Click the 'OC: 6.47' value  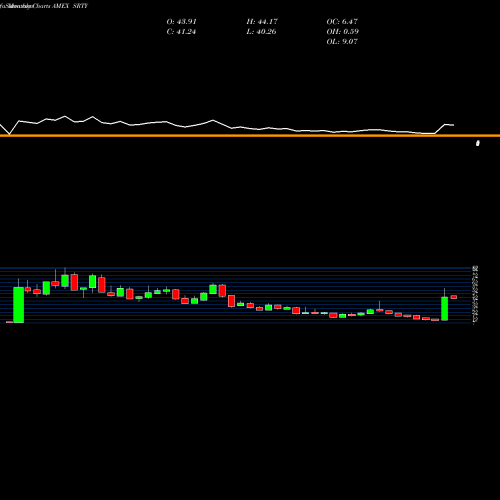(x=342, y=22)
